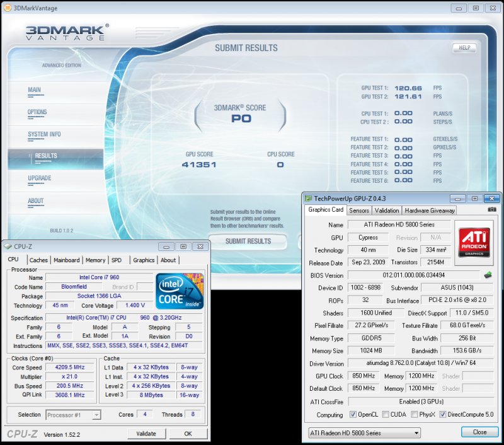
Task: Open the Mainboard tab in CPU-Z
Action: [x=67, y=260]
